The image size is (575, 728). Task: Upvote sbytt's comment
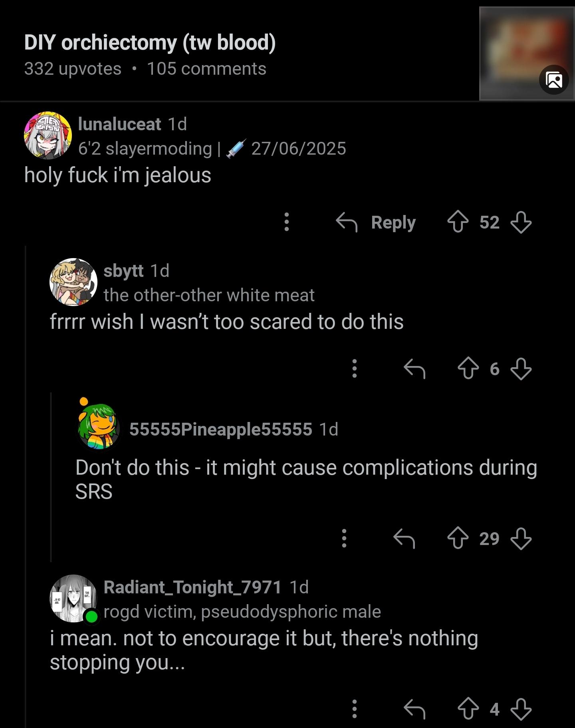click(x=468, y=368)
